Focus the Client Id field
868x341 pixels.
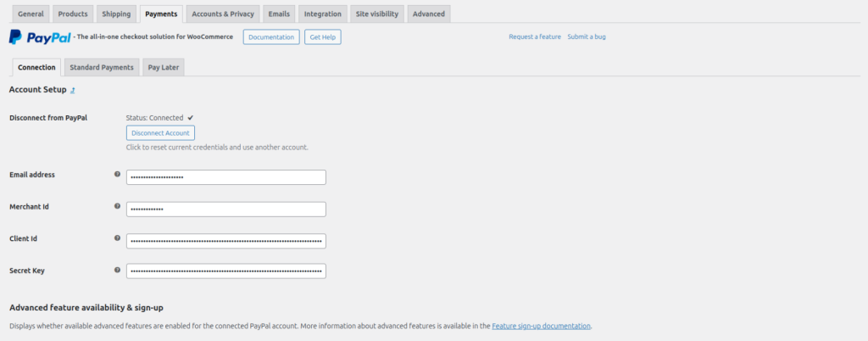point(225,242)
